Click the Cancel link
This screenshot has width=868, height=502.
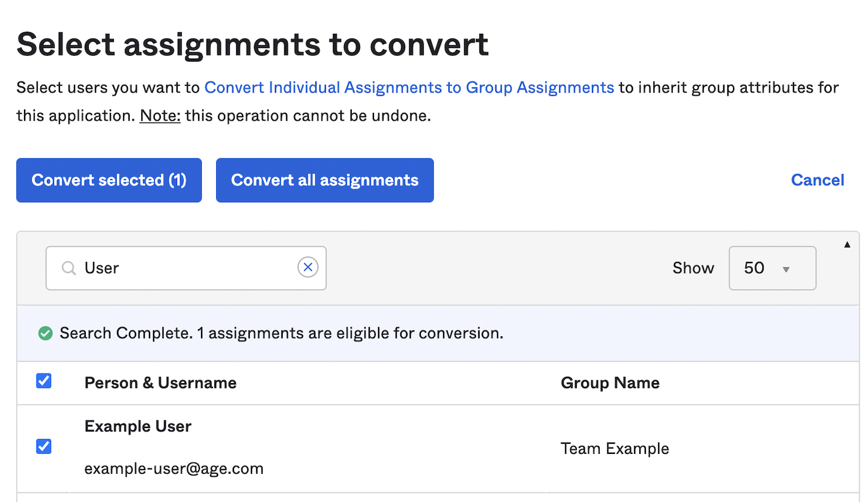click(x=818, y=180)
